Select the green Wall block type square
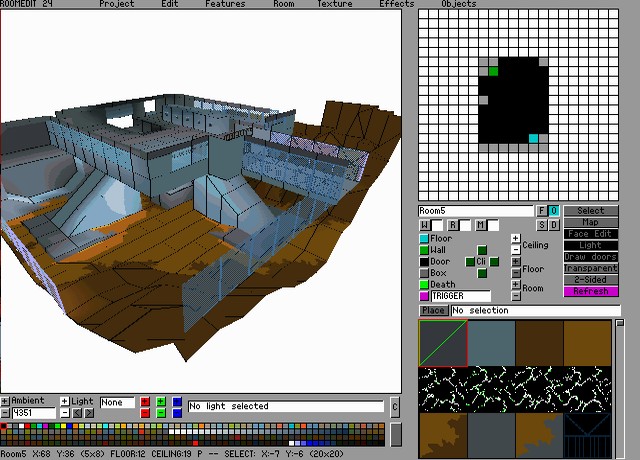The height and width of the screenshot is (460, 640). click(424, 250)
